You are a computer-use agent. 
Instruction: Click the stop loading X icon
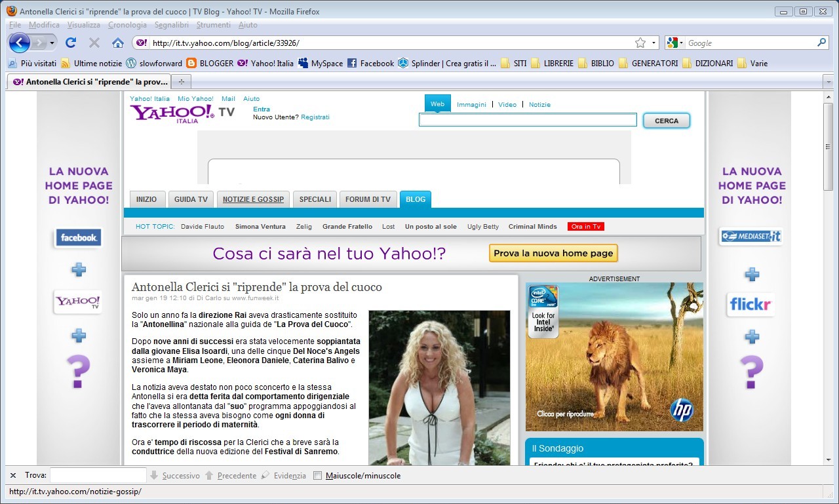(x=94, y=43)
